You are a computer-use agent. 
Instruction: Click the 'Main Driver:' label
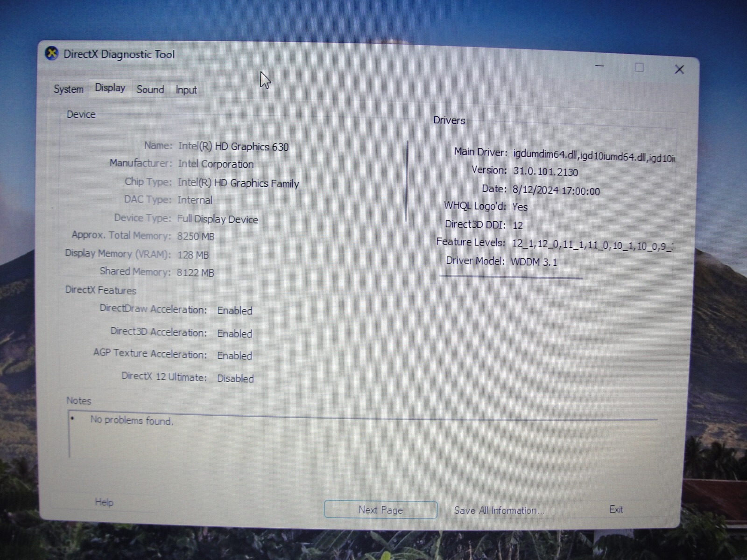pyautogui.click(x=480, y=152)
